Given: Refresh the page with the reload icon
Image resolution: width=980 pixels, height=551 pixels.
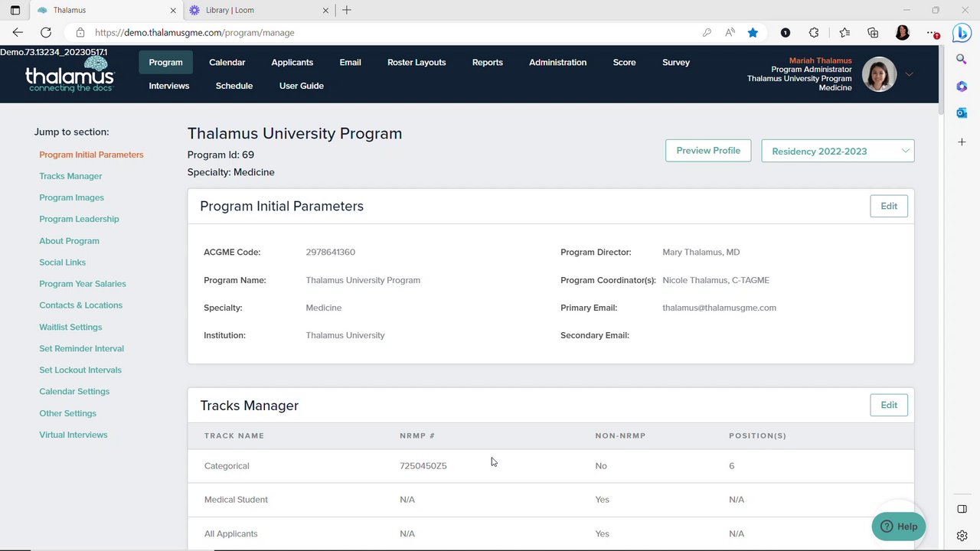Looking at the screenshot, I should coord(46,33).
